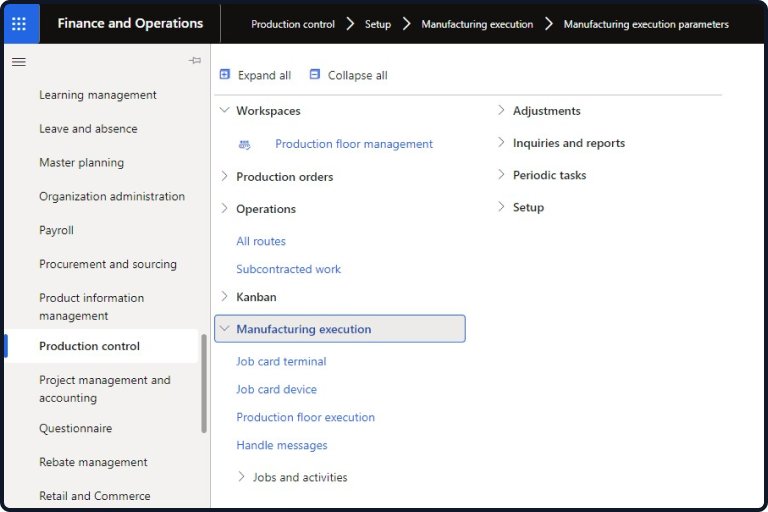The height and width of the screenshot is (512, 768).
Task: Open Retail and Commerce module
Action: coord(95,496)
